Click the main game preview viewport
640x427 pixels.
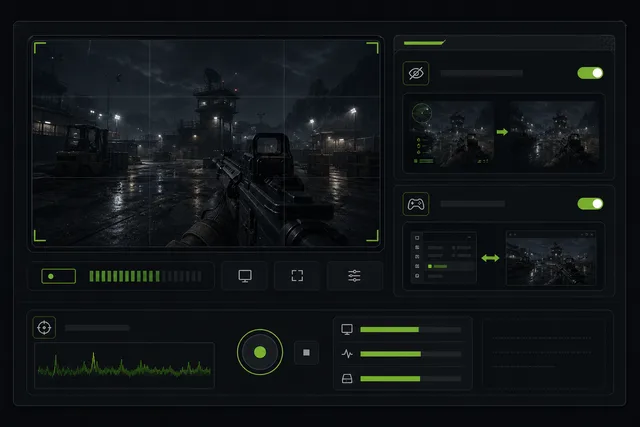[x=206, y=142]
